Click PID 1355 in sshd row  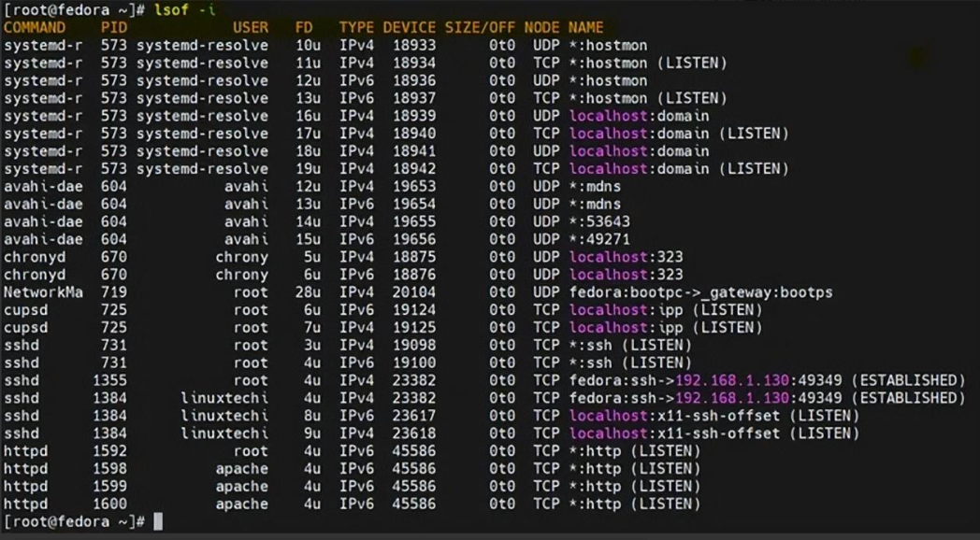click(110, 380)
